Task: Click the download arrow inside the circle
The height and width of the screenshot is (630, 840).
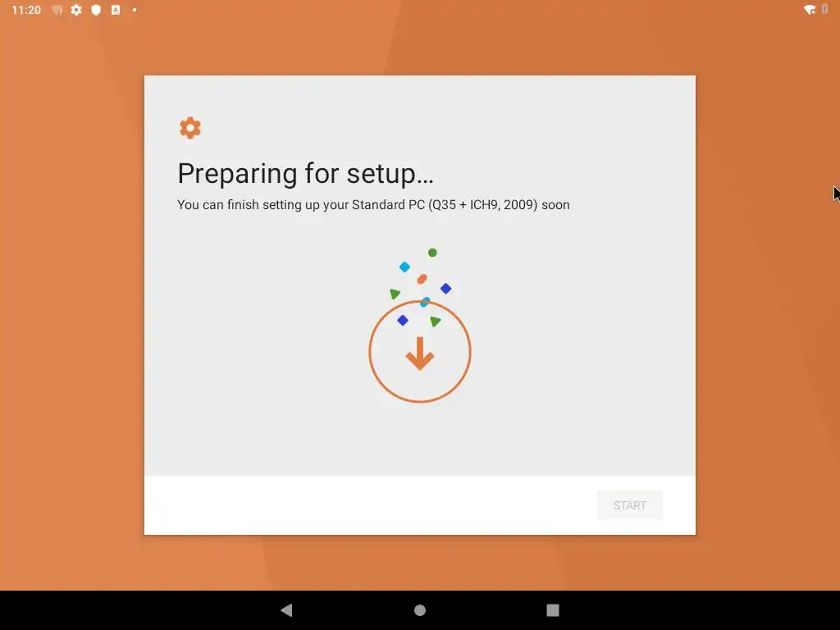Action: pyautogui.click(x=419, y=353)
